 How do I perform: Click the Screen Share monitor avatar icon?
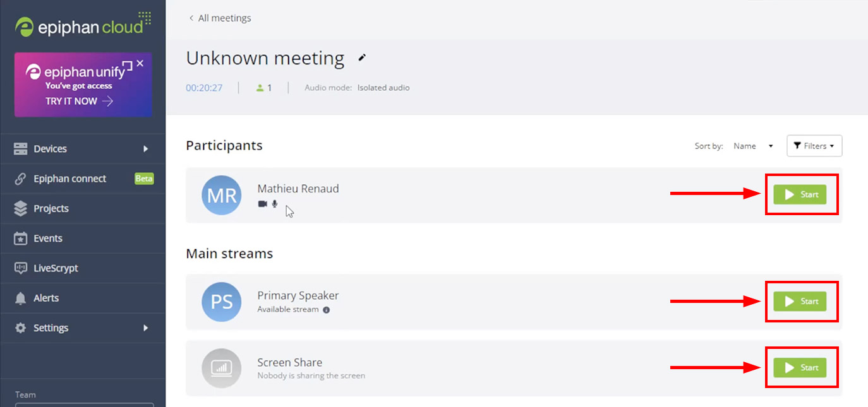point(222,368)
